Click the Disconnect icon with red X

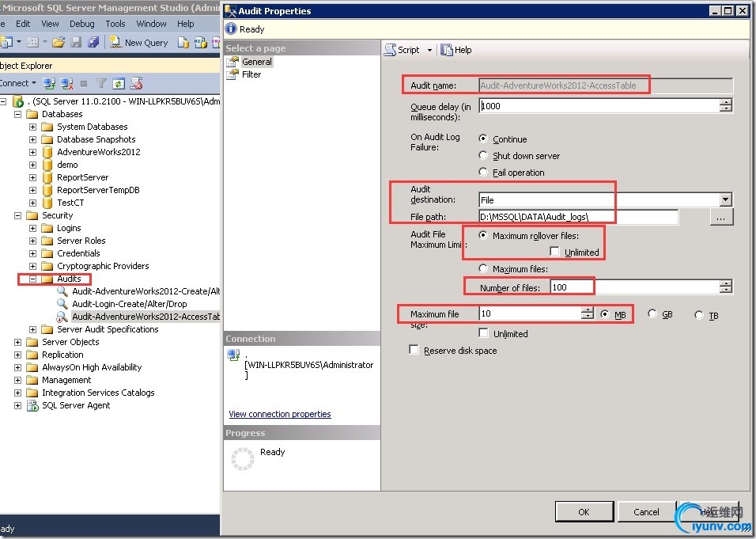coord(66,83)
